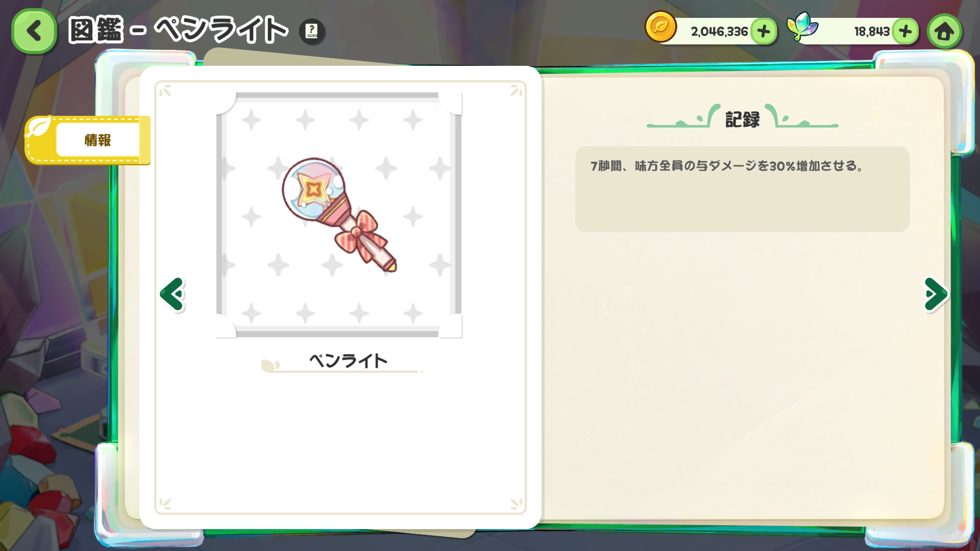Click the 図鑑 - ペンライト page title
The image size is (980, 551).
pos(178,30)
